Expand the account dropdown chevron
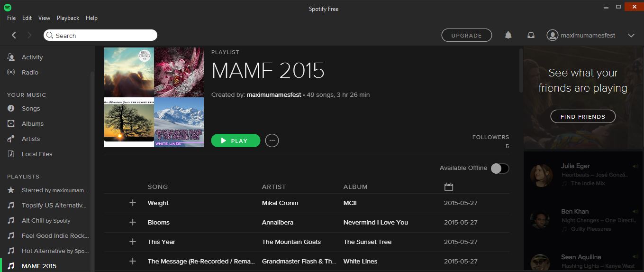Image resolution: width=644 pixels, height=272 pixels. point(631,36)
